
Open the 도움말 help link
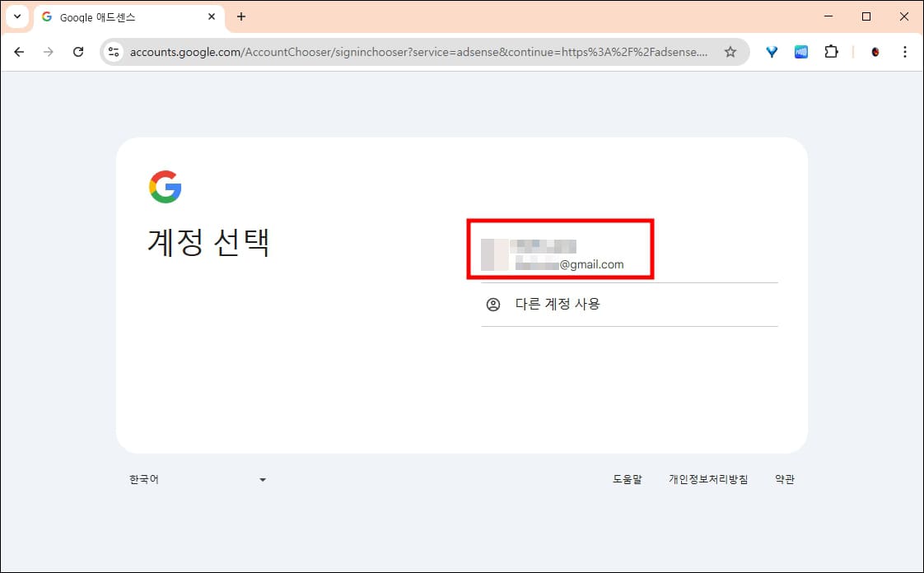click(627, 479)
